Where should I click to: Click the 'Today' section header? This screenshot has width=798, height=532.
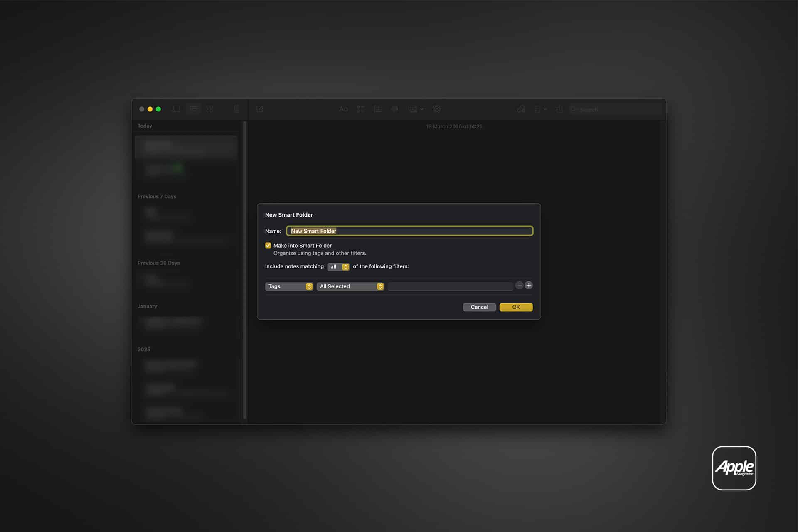click(145, 126)
